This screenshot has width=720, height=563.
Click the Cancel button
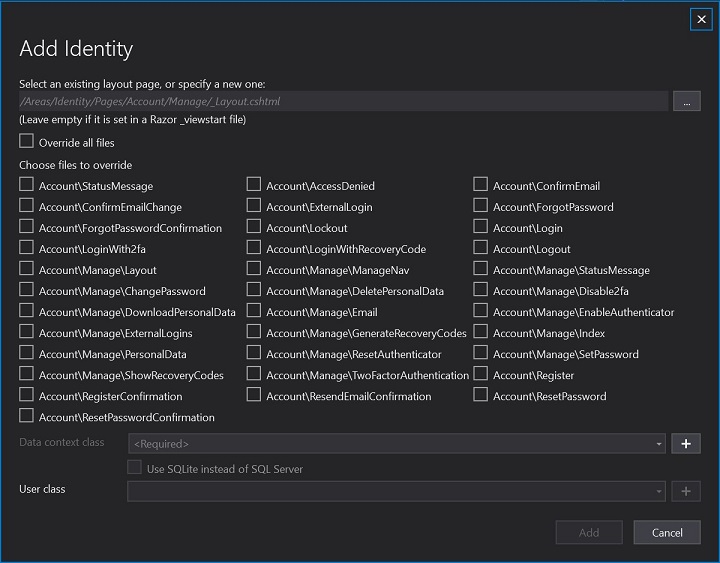[x=667, y=532]
